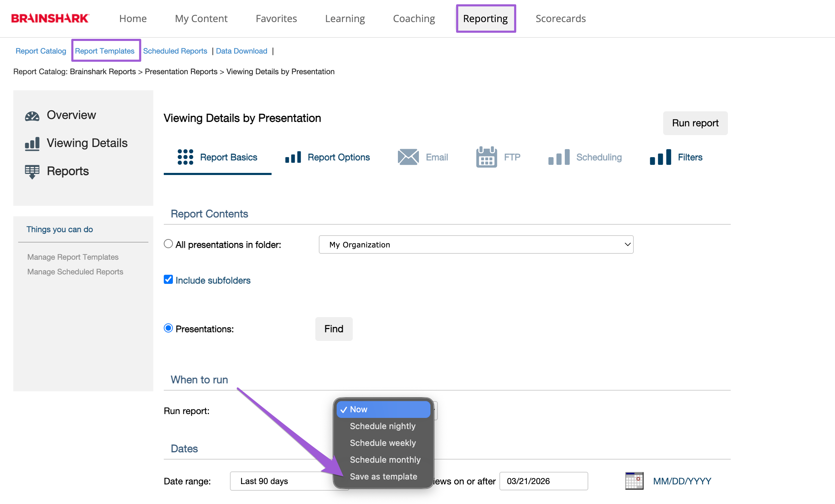835x504 pixels.
Task: Open Overview in the sidebar
Action: (71, 115)
